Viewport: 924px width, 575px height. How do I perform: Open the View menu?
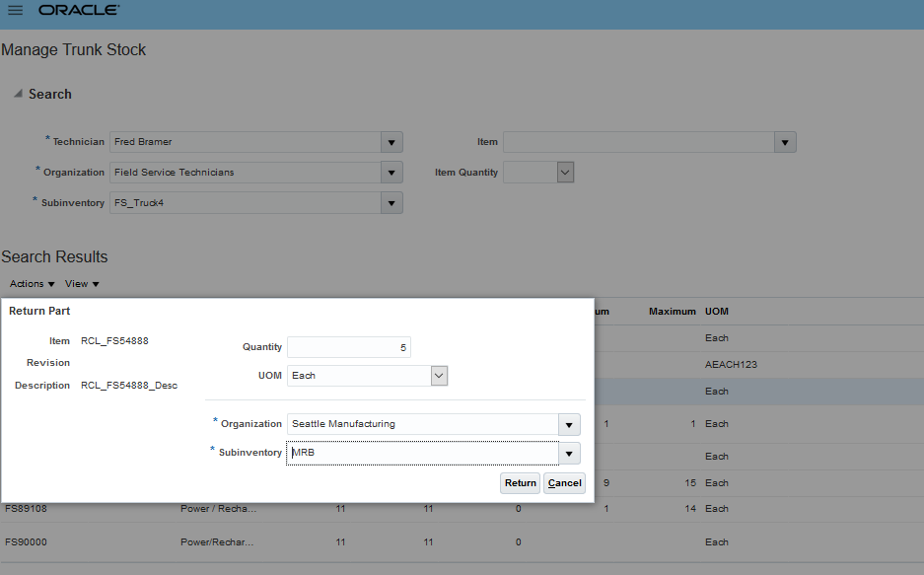[82, 284]
